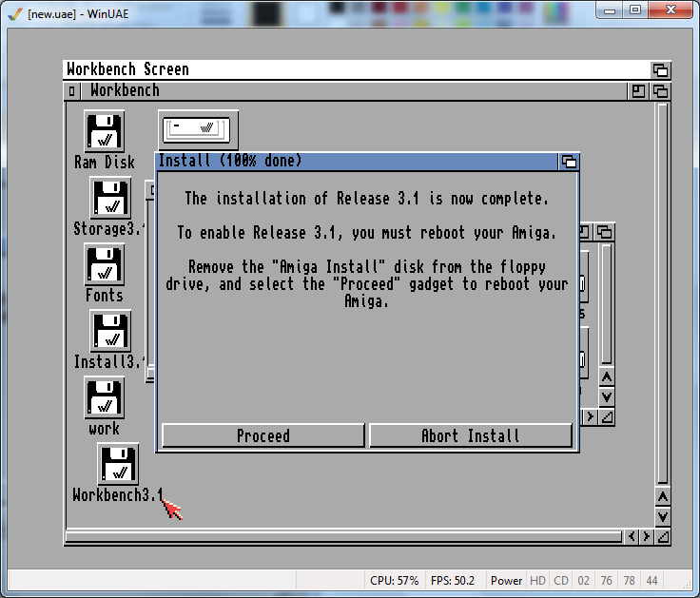Close the WinUAE window
700x598 pixels.
[671, 10]
